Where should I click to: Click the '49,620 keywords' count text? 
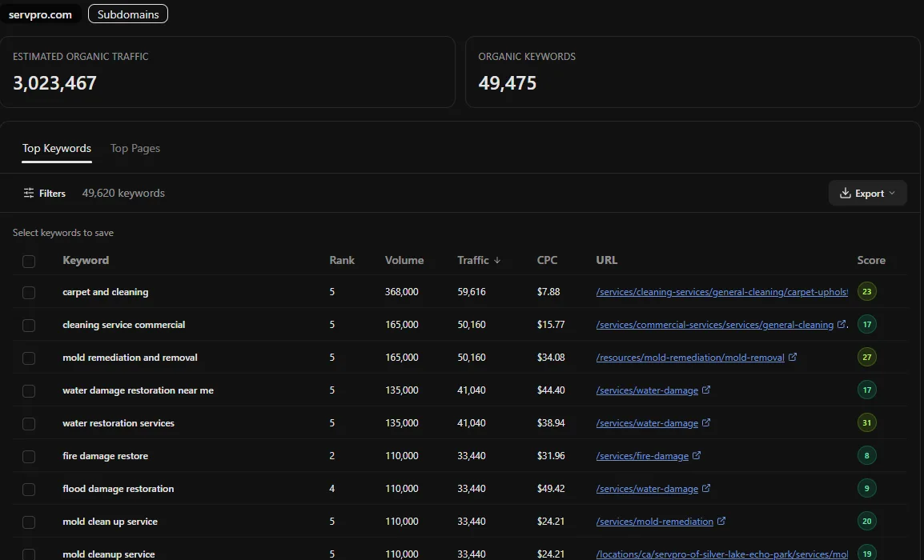click(x=123, y=193)
